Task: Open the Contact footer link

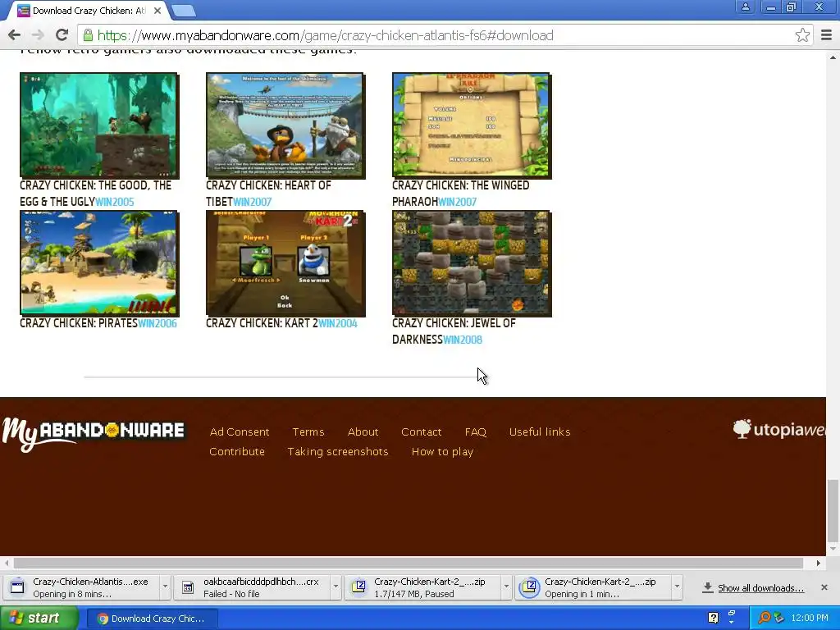Action: [421, 431]
